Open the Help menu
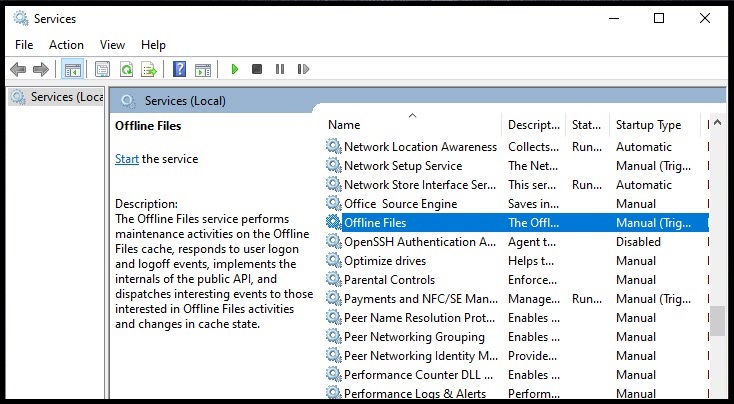Viewport: 734px width, 404px height. 153,45
